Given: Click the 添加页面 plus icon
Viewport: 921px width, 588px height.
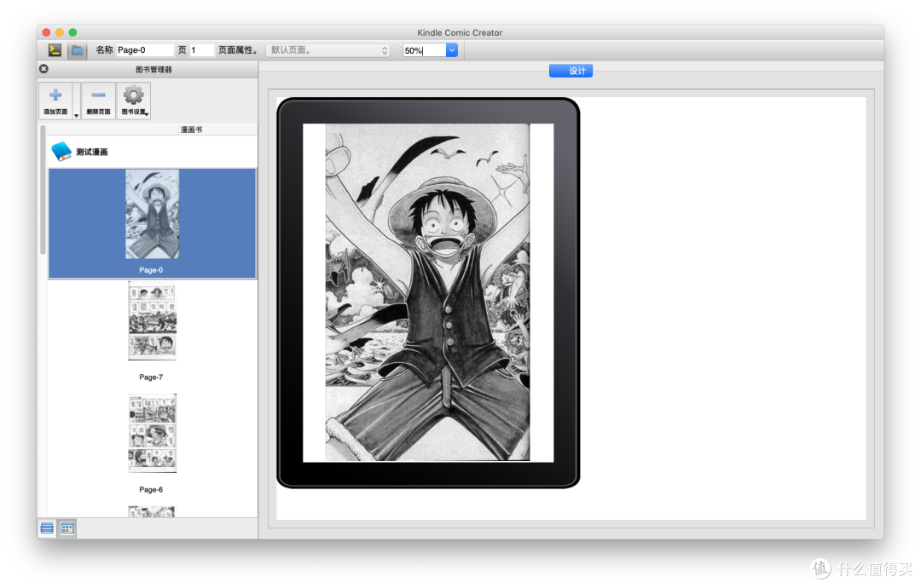Looking at the screenshot, I should pos(55,101).
